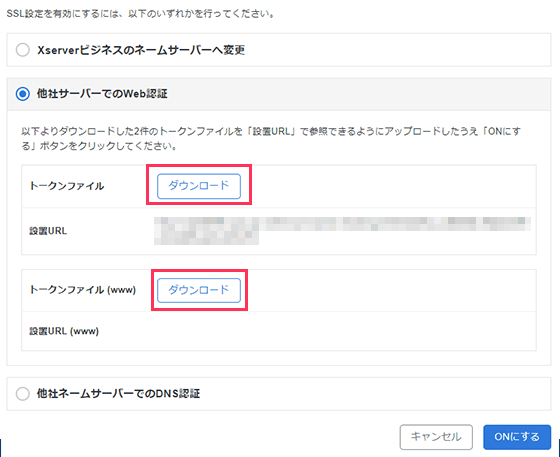Choose the 他社ネームサーバーでのDNS認証 radio button
The height and width of the screenshot is (457, 560).
coord(22,394)
